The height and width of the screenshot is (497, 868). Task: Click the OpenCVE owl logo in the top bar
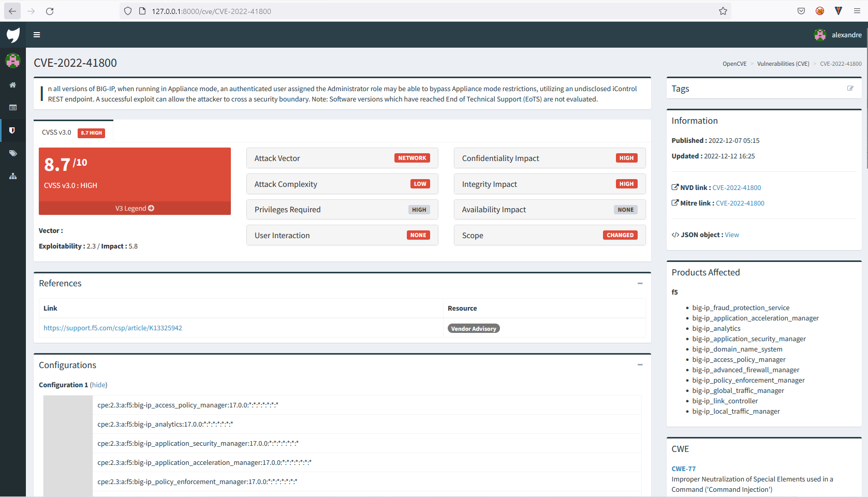click(x=12, y=35)
